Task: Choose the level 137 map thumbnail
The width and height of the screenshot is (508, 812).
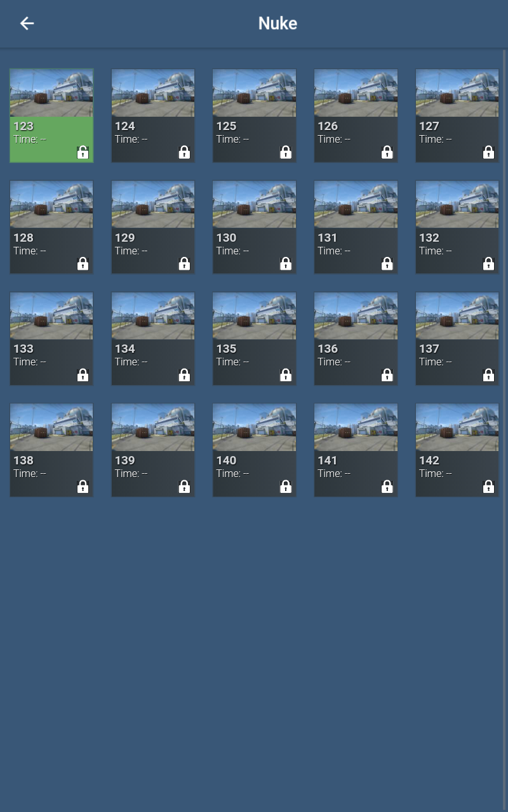Action: point(457,316)
